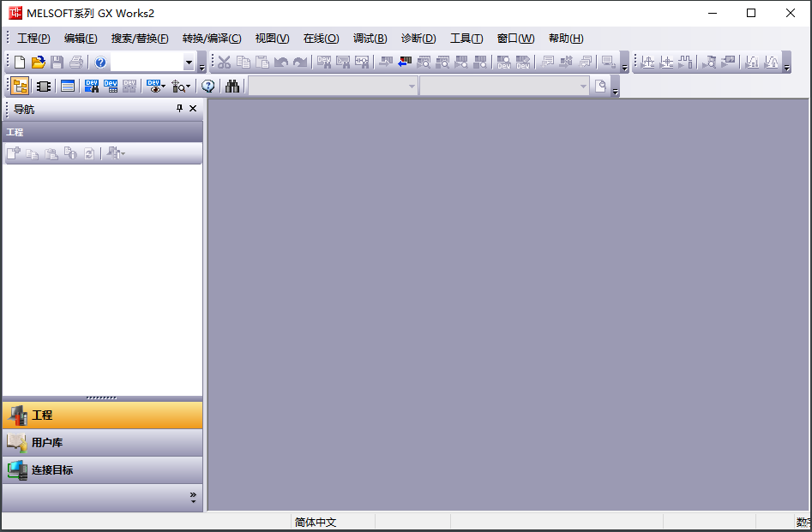Click the Dev device list icon

pos(111,87)
